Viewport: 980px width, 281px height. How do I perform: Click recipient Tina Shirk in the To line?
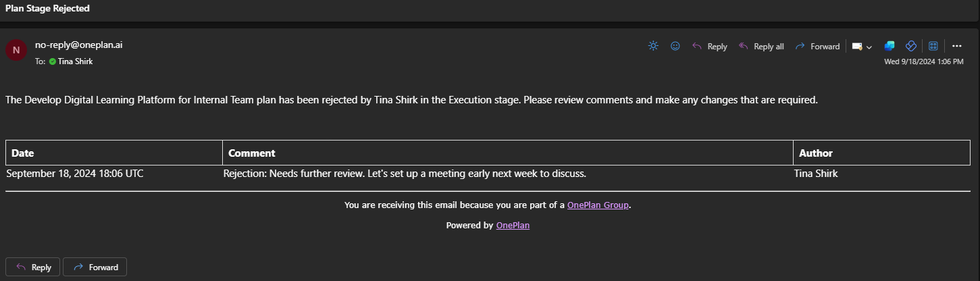75,61
